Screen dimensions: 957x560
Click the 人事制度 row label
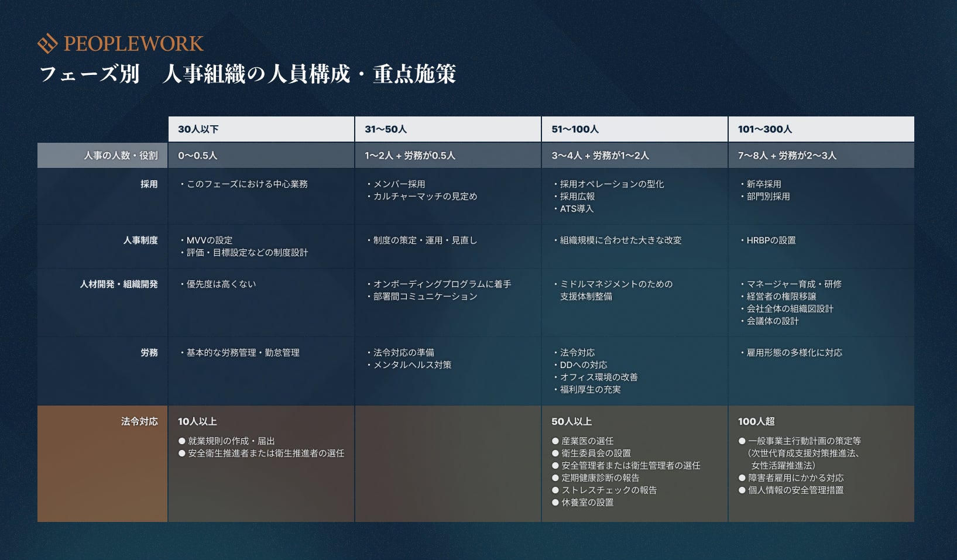pyautogui.click(x=140, y=241)
